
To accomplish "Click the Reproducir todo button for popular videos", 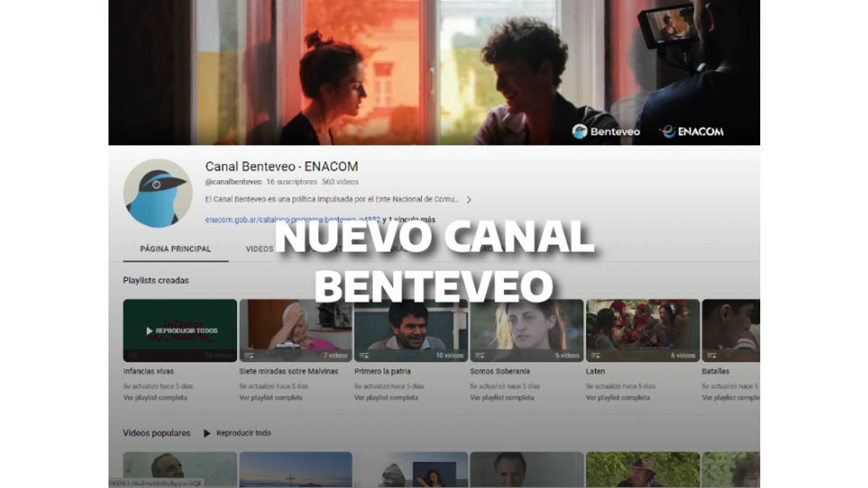I will pos(237,433).
